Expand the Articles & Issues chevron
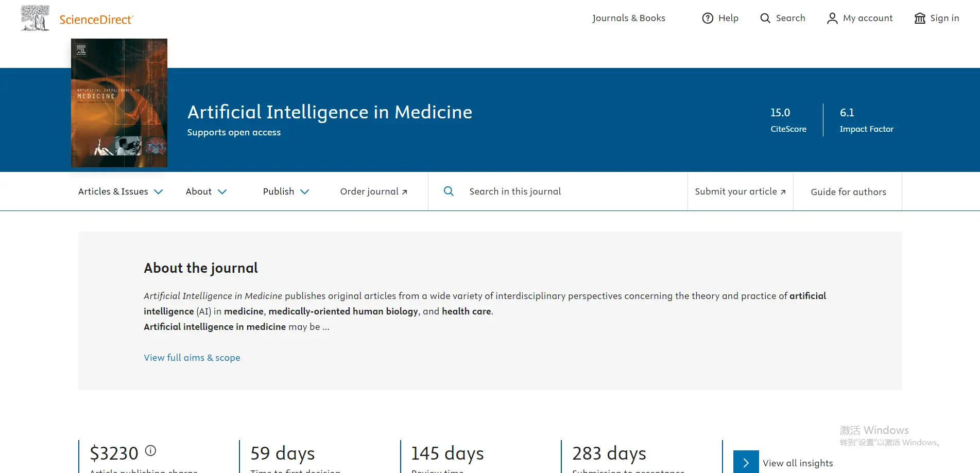Screen dimensions: 980x473 [x=159, y=191]
